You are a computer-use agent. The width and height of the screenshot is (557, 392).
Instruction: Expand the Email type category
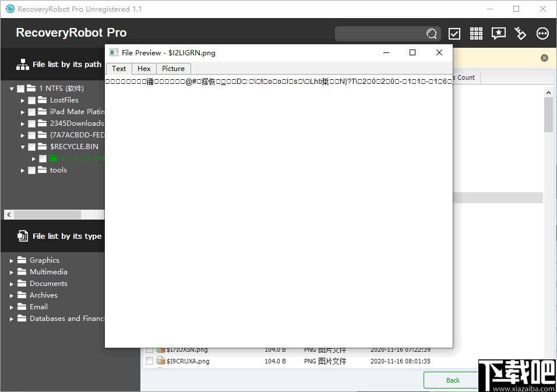[x=12, y=307]
